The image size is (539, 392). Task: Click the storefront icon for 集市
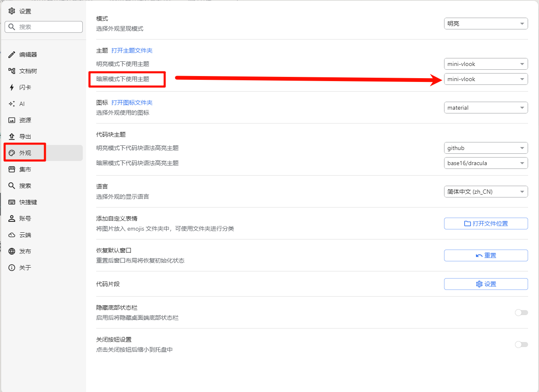pyautogui.click(x=12, y=169)
